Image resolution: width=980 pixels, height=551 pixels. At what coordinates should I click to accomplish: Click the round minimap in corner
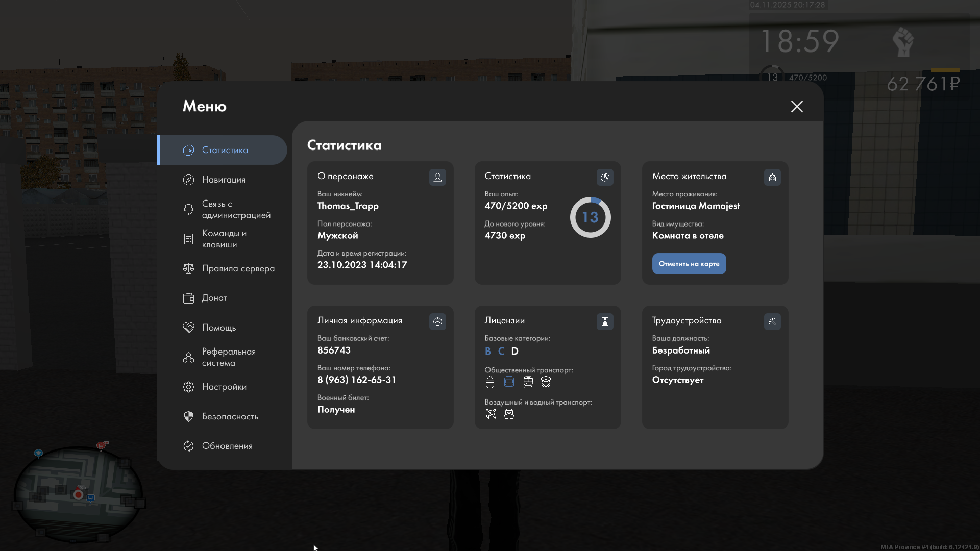tap(78, 493)
